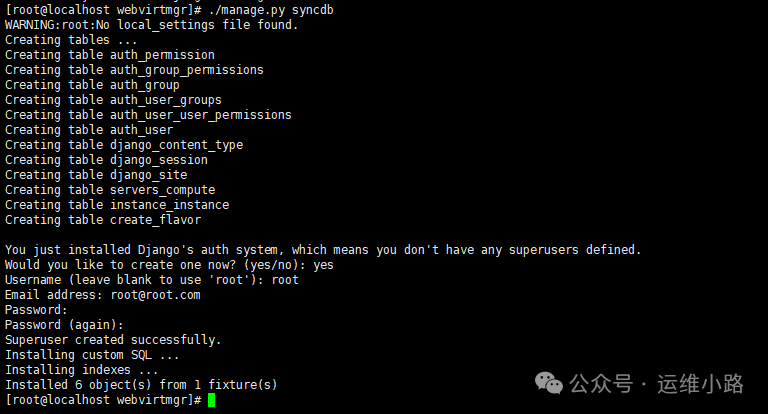Click the green terminal cursor block
Screen dimensions: 768x414
point(211,400)
